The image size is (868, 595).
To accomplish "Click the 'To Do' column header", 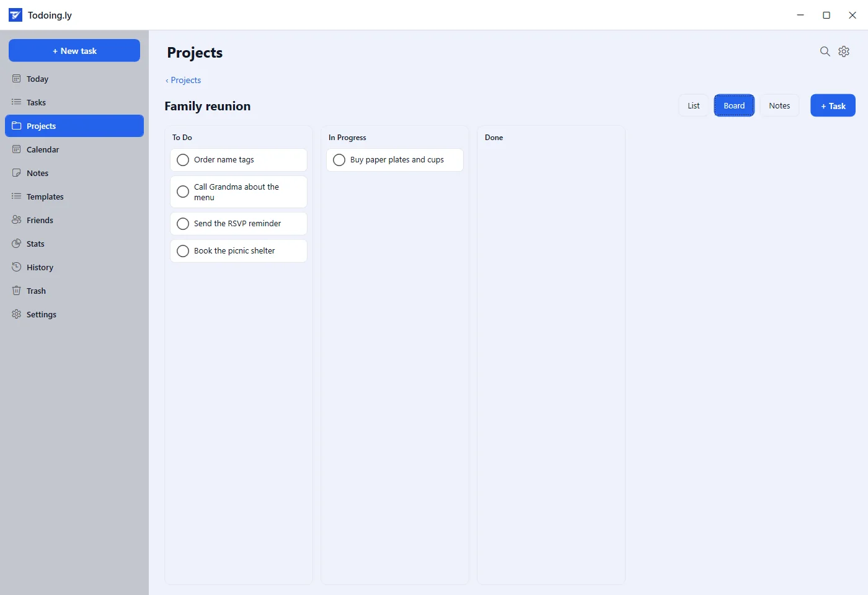I will 182,138.
